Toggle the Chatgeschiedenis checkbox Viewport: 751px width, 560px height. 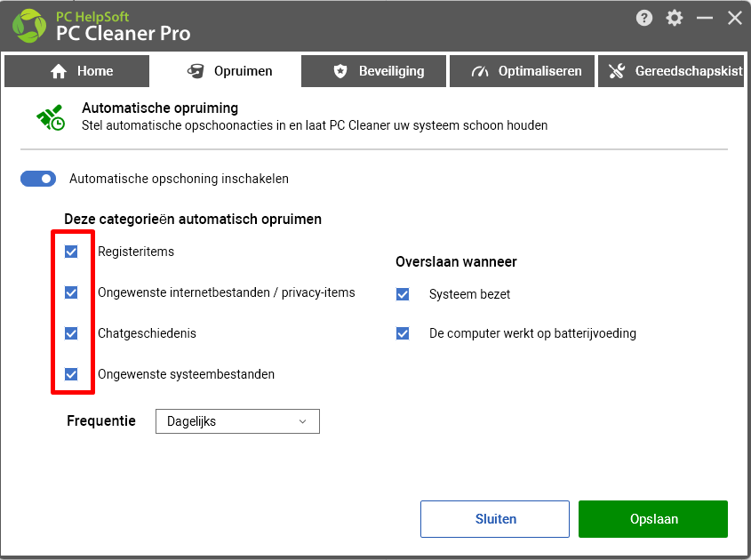71,333
